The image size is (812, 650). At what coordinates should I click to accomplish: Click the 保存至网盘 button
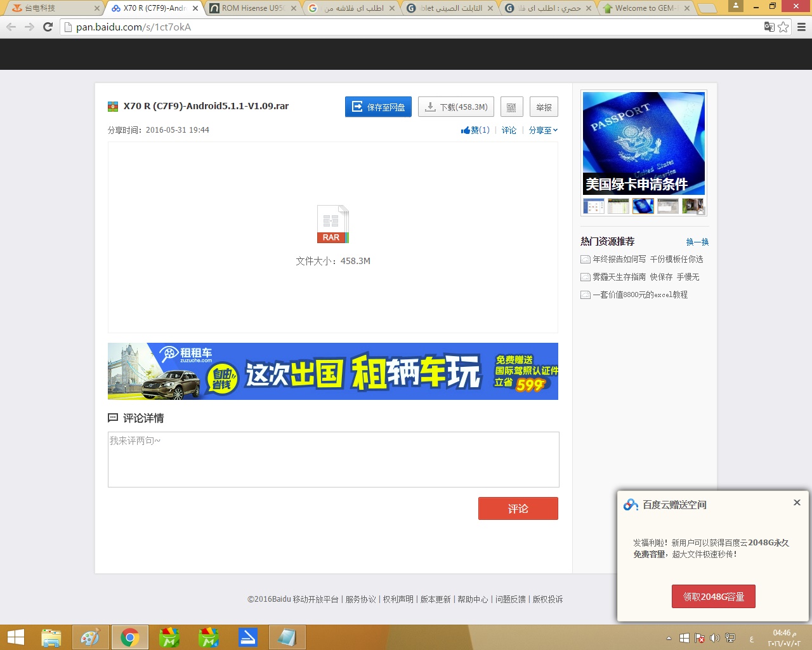[378, 107]
